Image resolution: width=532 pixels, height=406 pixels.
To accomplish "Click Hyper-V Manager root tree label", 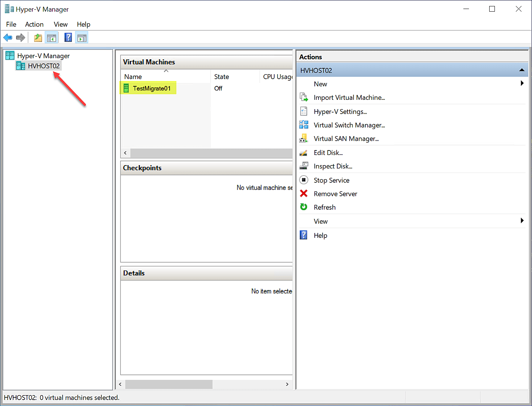I will [44, 56].
